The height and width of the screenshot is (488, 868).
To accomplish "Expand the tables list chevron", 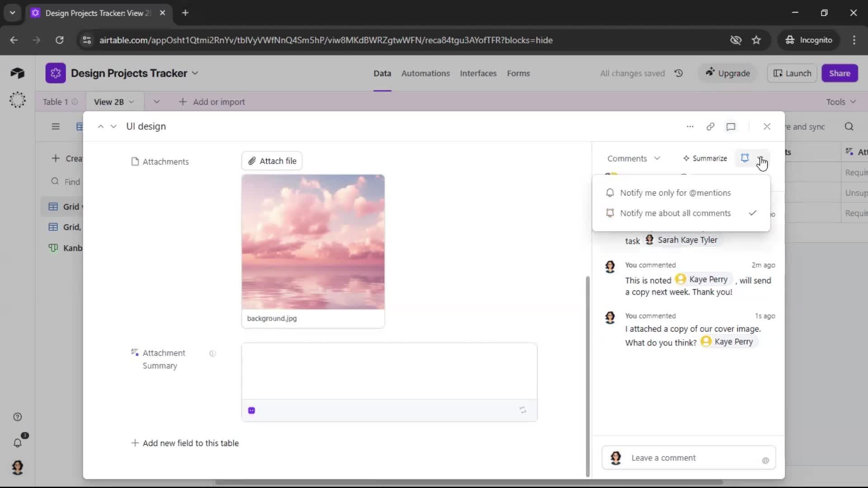I will click(x=156, y=102).
